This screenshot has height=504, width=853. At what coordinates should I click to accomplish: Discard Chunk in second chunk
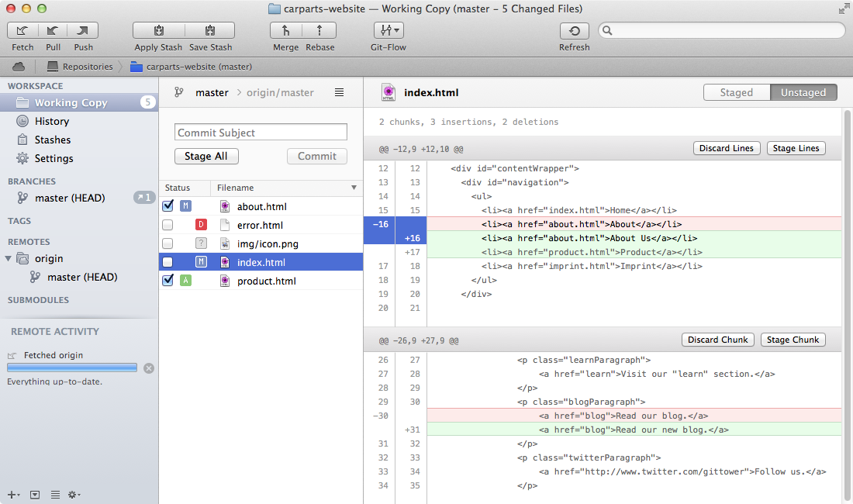click(717, 340)
